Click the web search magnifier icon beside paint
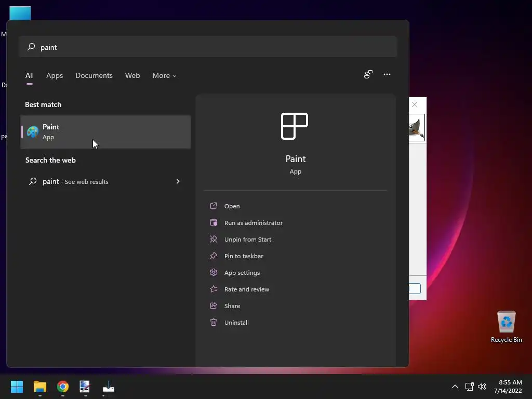532x399 pixels. click(33, 181)
